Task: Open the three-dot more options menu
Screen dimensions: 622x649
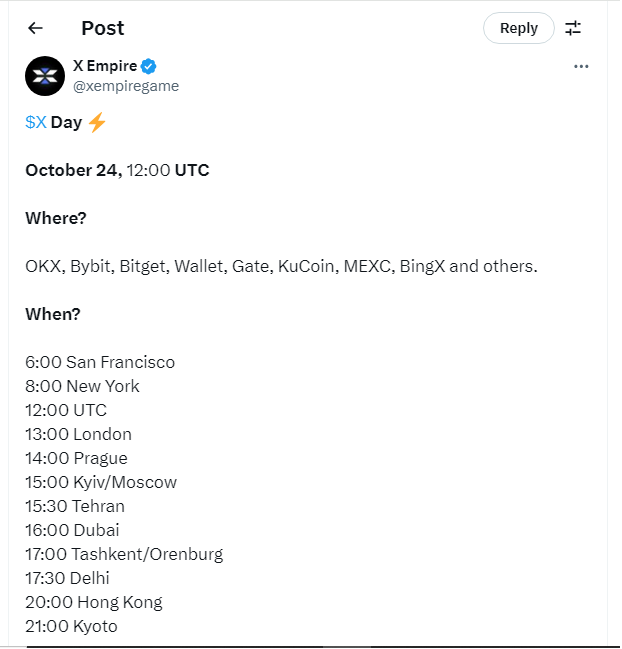Action: pos(581,67)
